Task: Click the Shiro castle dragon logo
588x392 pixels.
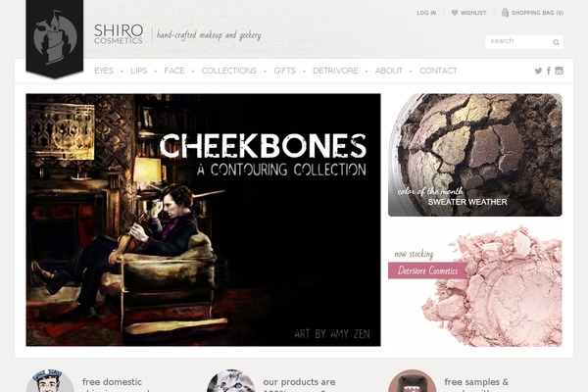Action: pos(55,37)
